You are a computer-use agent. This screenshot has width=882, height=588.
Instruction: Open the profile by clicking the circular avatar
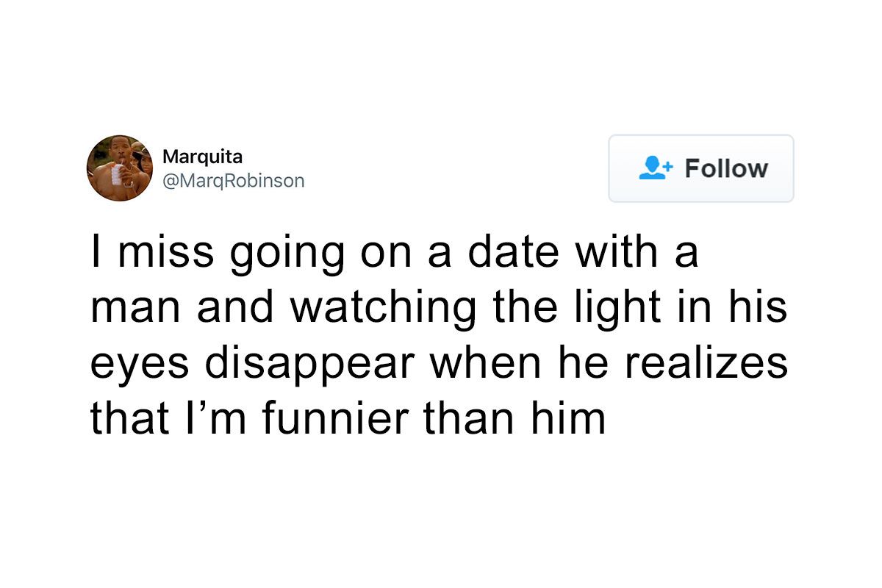point(119,168)
